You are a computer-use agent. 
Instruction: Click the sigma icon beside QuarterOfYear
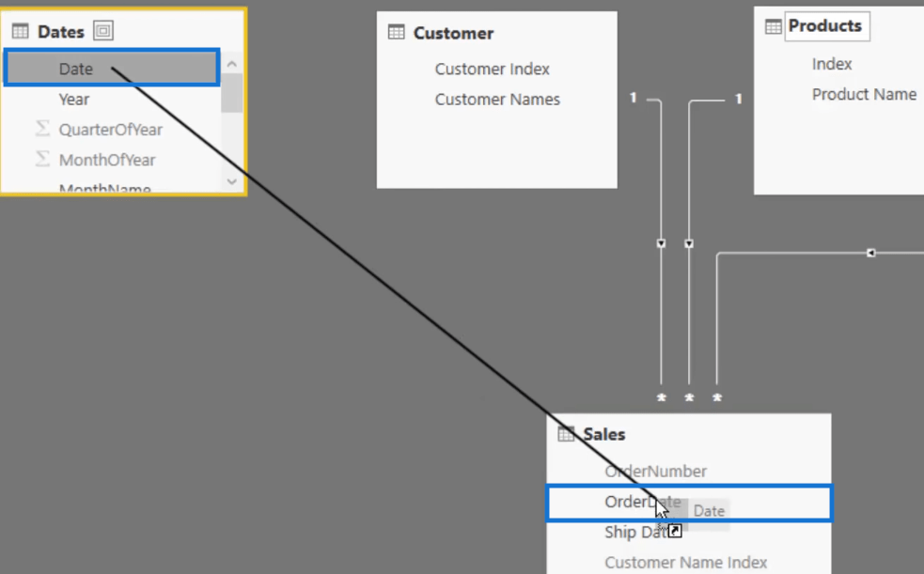pyautogui.click(x=42, y=129)
